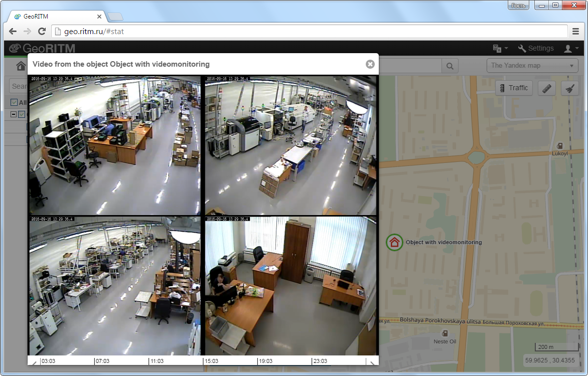The height and width of the screenshot is (376, 588).
Task: Click the GeoRITM logo
Action: [42, 48]
